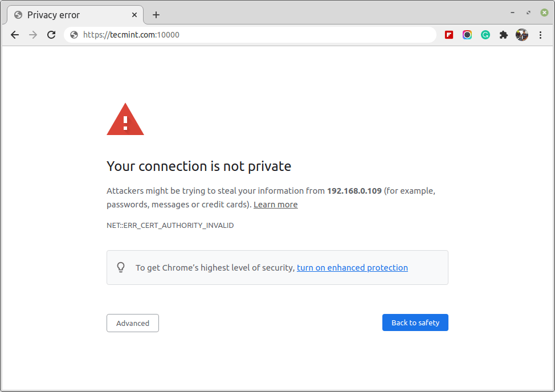This screenshot has width=555, height=392.
Task: Follow the Learn more link
Action: [275, 205]
